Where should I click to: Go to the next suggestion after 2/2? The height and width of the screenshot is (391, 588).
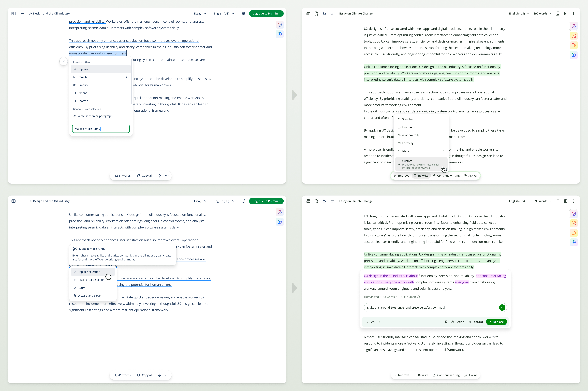coord(379,322)
